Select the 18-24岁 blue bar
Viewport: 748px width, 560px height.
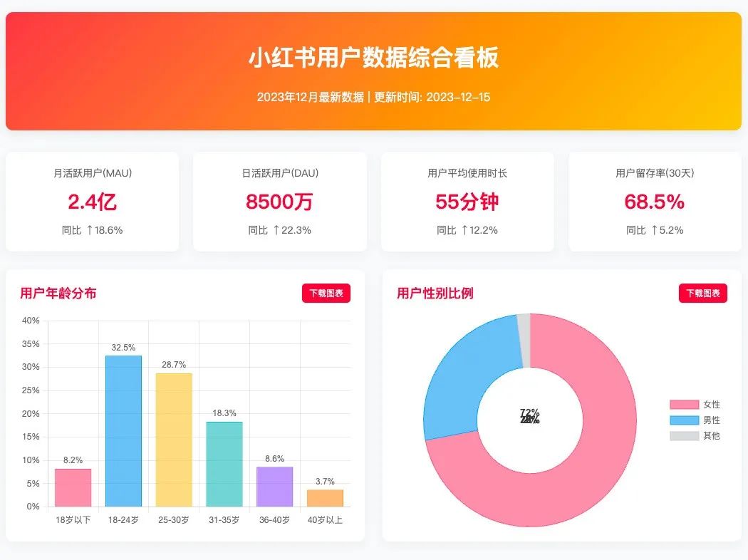click(x=123, y=431)
